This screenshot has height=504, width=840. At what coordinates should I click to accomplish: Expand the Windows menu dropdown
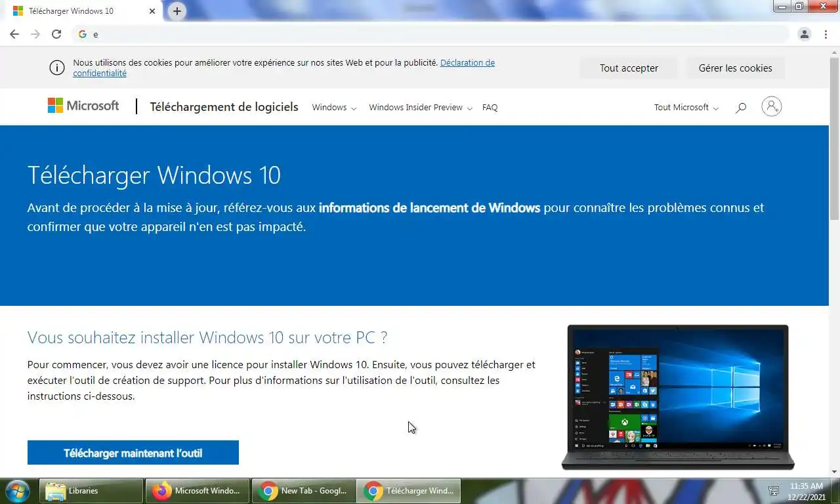coord(334,107)
